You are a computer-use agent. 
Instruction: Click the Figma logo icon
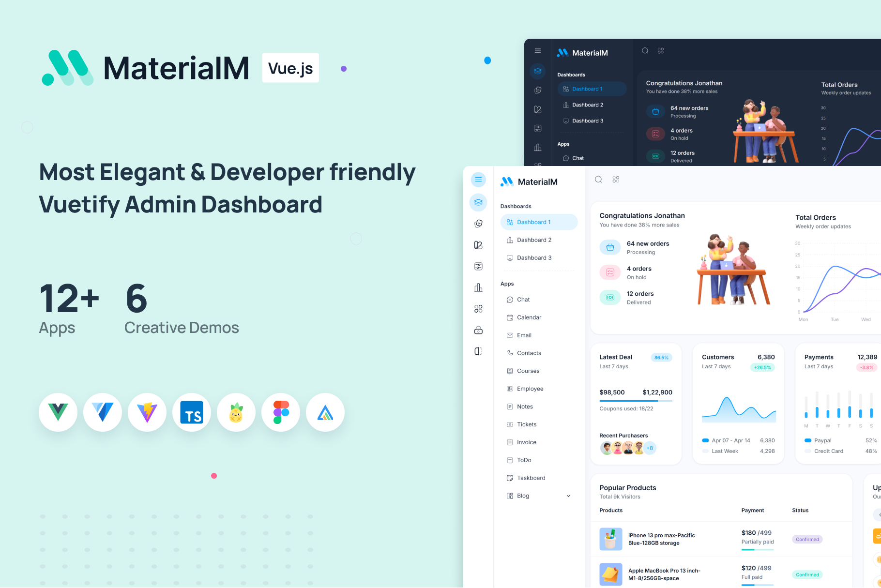point(281,412)
